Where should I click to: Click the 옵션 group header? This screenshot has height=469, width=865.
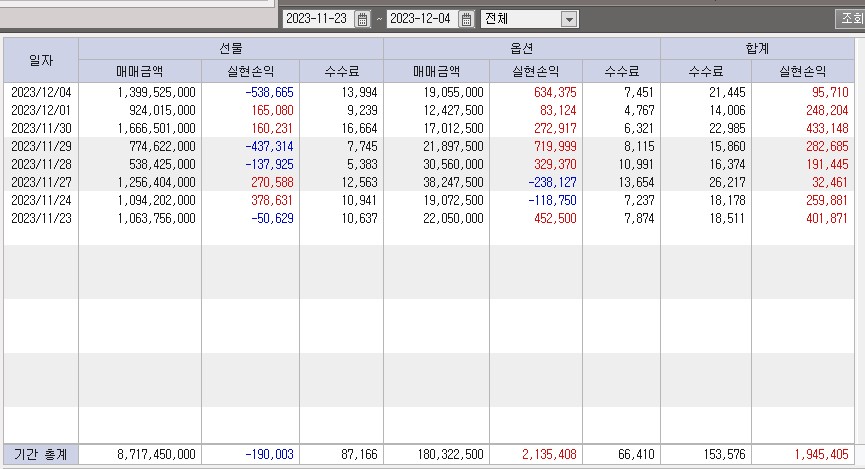(521, 49)
